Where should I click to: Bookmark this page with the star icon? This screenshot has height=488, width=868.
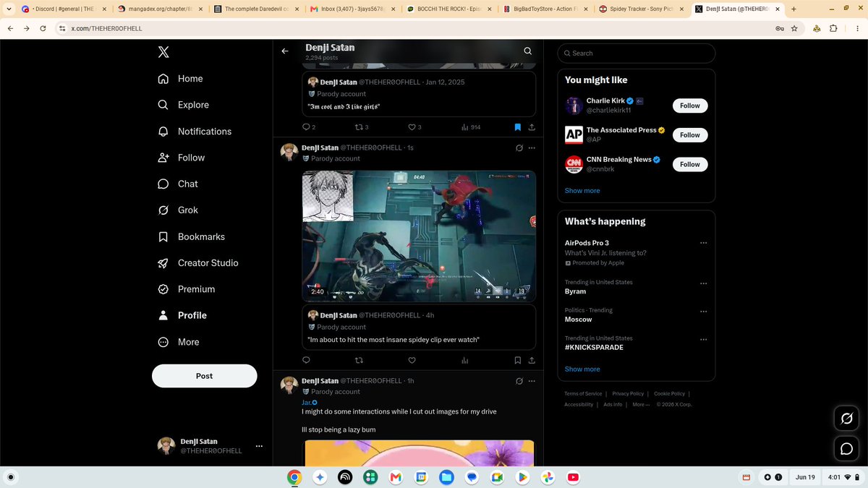(794, 28)
